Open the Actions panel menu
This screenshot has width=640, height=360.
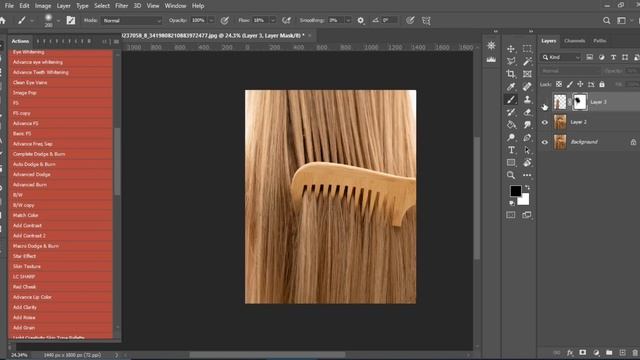point(116,41)
